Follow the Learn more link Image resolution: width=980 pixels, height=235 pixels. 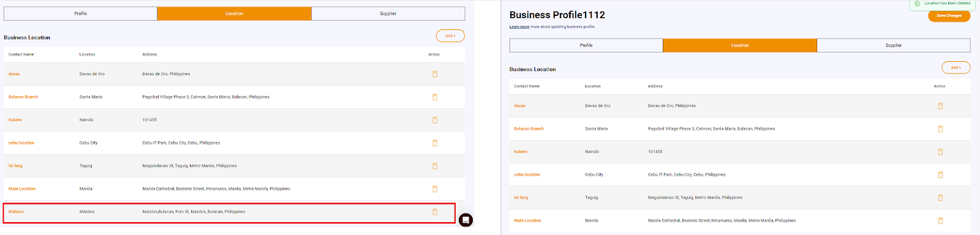(519, 27)
